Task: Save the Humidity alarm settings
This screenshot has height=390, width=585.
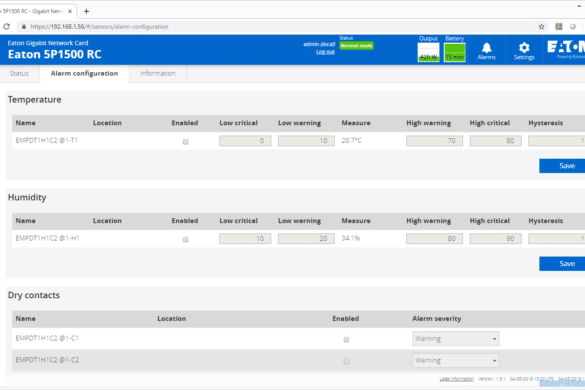Action: click(562, 263)
